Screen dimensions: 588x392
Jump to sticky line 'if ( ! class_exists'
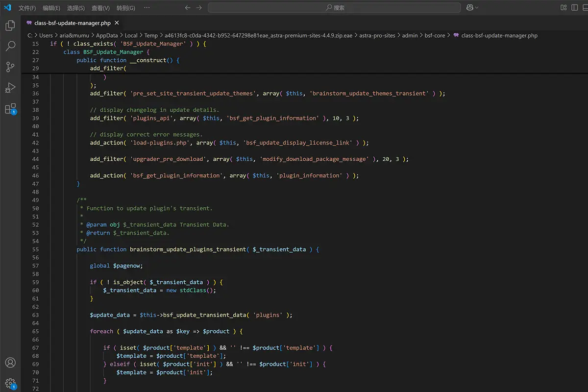pyautogui.click(x=128, y=44)
